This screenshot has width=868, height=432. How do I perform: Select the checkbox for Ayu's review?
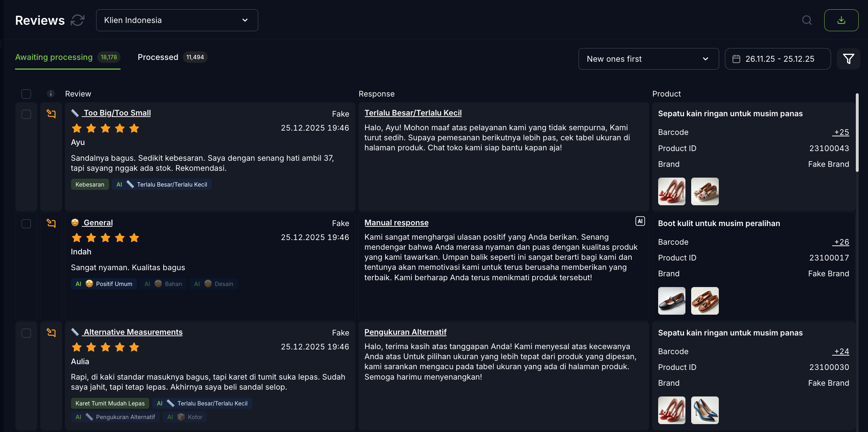click(x=26, y=114)
